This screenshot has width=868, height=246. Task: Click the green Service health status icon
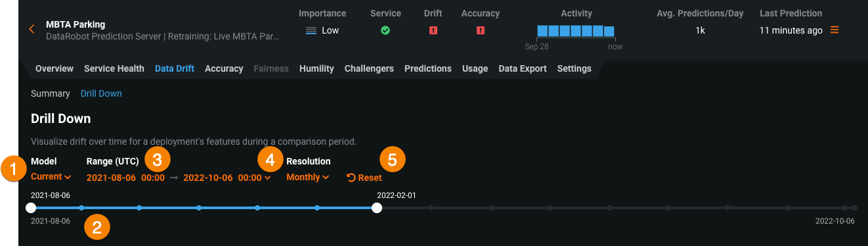[385, 30]
